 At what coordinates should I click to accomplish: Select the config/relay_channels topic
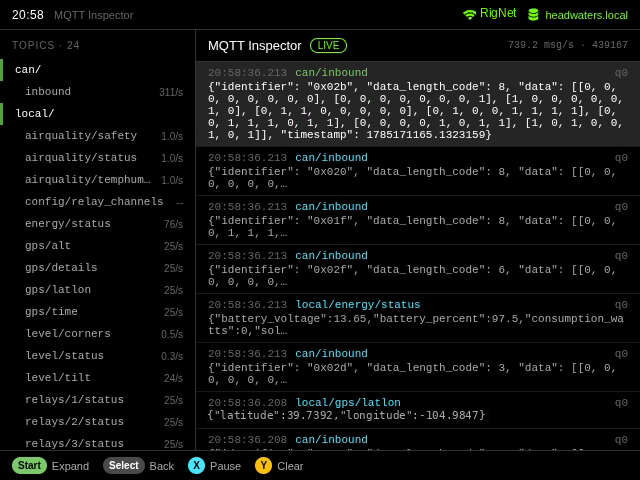click(x=98, y=202)
